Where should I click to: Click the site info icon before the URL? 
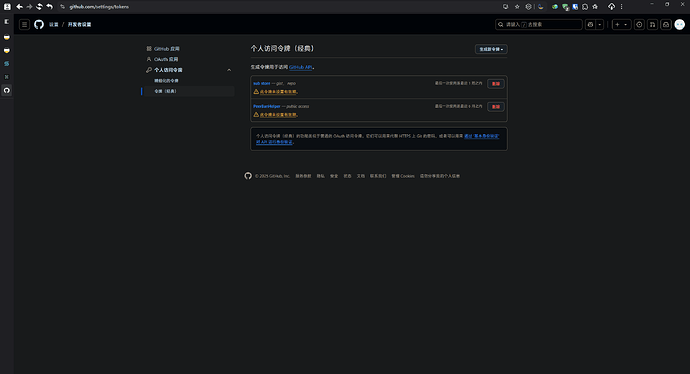point(62,7)
